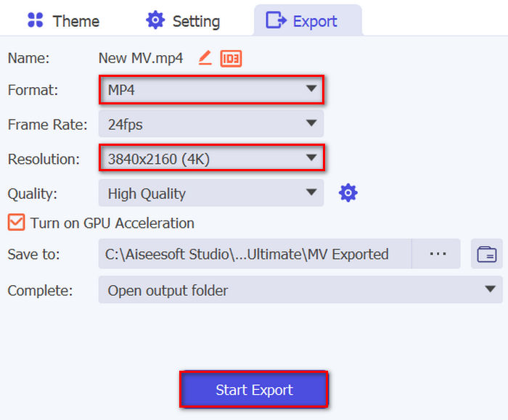Open quality settings gear icon
This screenshot has height=420, width=508.
pos(348,193)
